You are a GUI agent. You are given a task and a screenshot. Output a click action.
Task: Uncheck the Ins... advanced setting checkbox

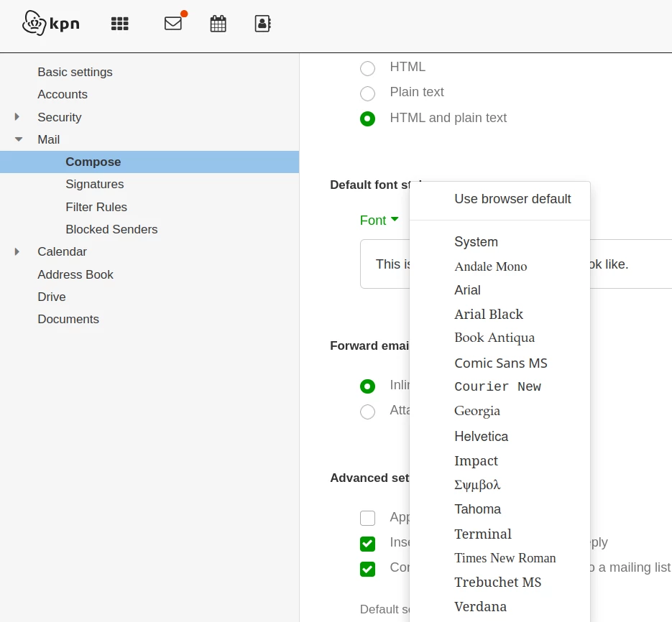[367, 544]
